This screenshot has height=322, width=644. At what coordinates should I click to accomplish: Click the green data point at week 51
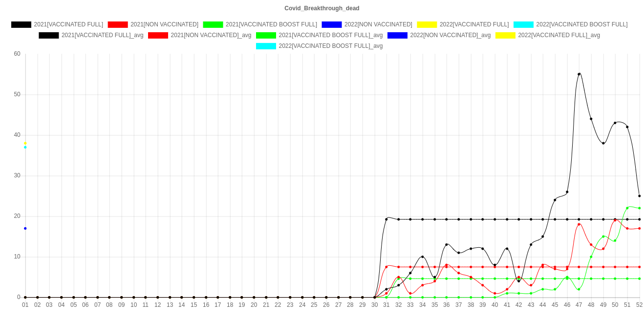tap(627, 208)
